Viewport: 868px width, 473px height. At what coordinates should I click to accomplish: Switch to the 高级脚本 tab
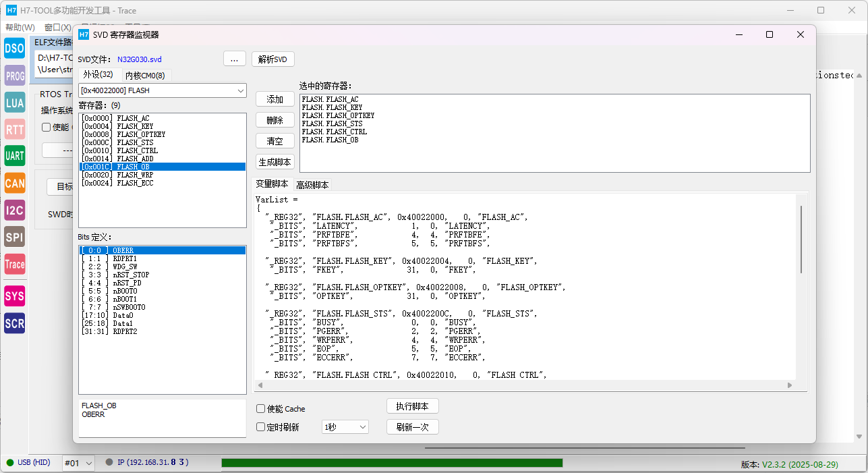(x=312, y=185)
